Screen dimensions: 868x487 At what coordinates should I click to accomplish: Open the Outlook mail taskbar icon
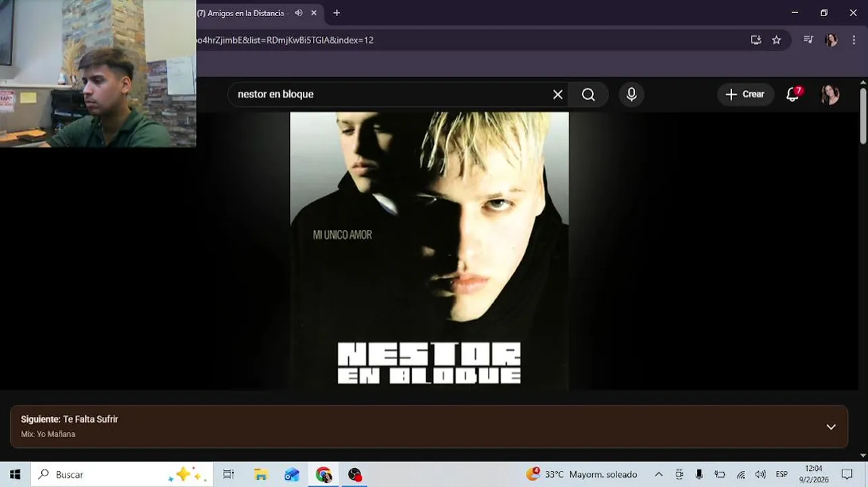291,474
